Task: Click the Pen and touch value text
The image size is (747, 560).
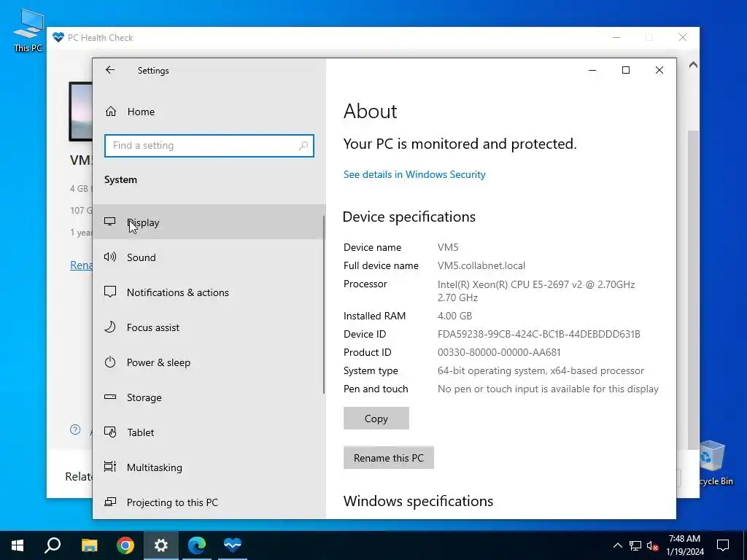Action: pos(548,389)
